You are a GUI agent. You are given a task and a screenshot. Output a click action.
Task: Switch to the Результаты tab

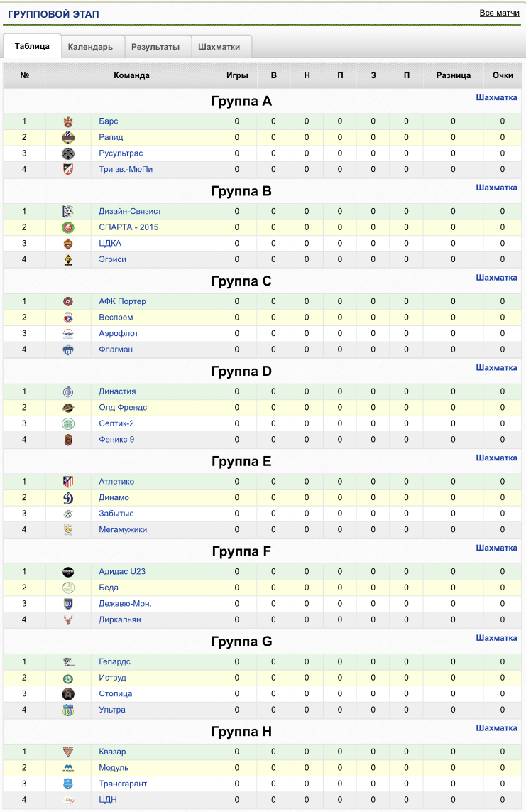point(155,47)
